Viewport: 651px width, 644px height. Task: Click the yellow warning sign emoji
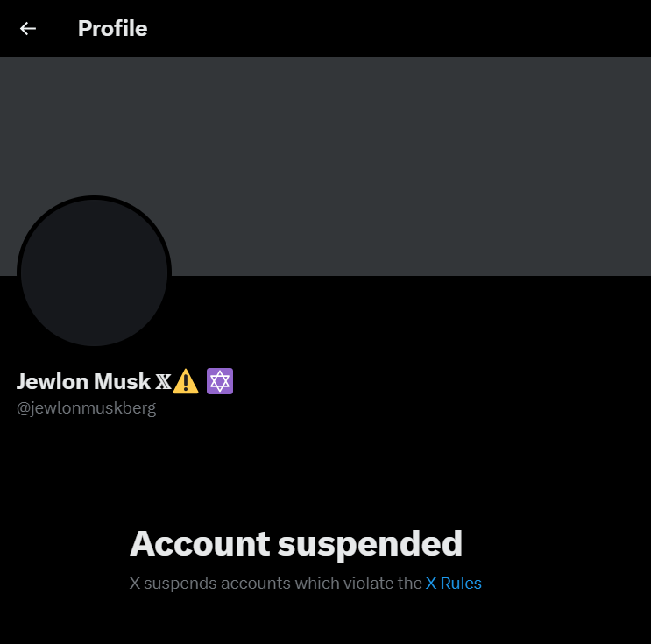186,381
